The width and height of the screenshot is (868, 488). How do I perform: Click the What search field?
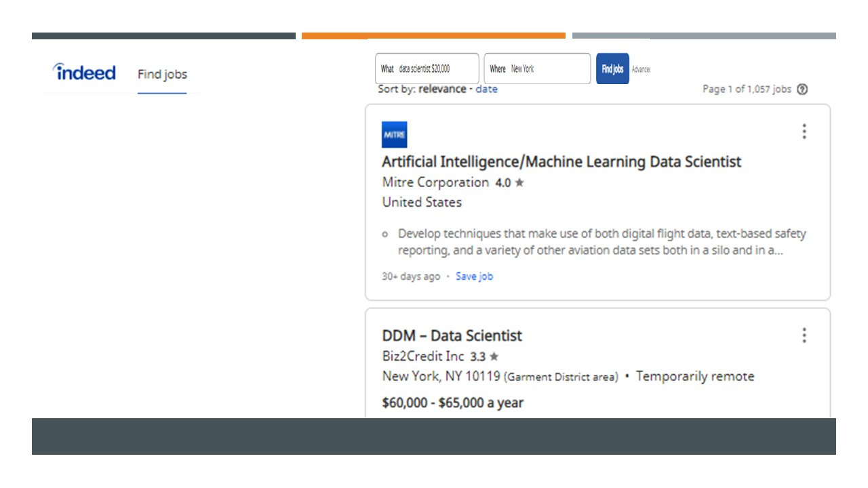[427, 69]
